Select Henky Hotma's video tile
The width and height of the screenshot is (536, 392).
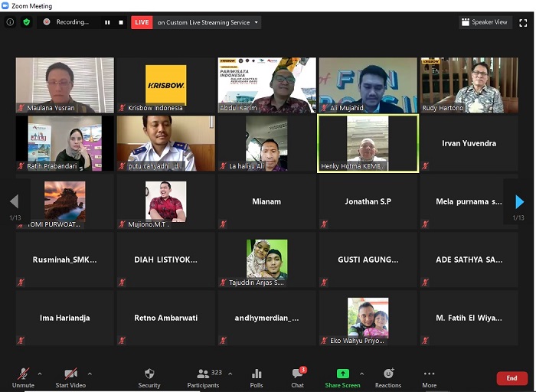[368, 143]
